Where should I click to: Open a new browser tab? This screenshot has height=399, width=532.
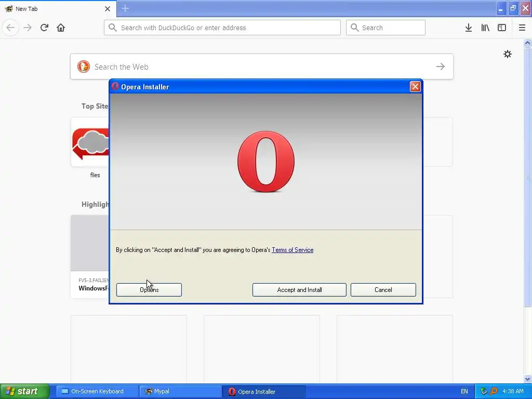click(x=125, y=8)
